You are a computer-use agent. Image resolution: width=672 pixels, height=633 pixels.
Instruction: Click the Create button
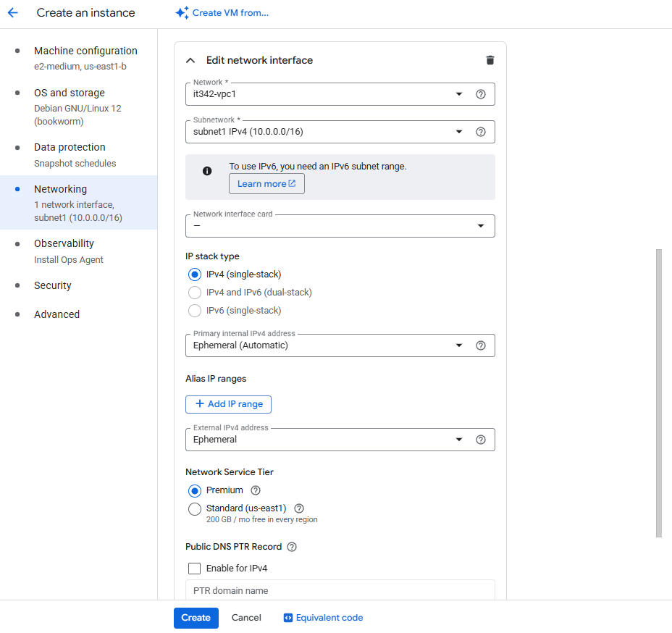point(196,618)
